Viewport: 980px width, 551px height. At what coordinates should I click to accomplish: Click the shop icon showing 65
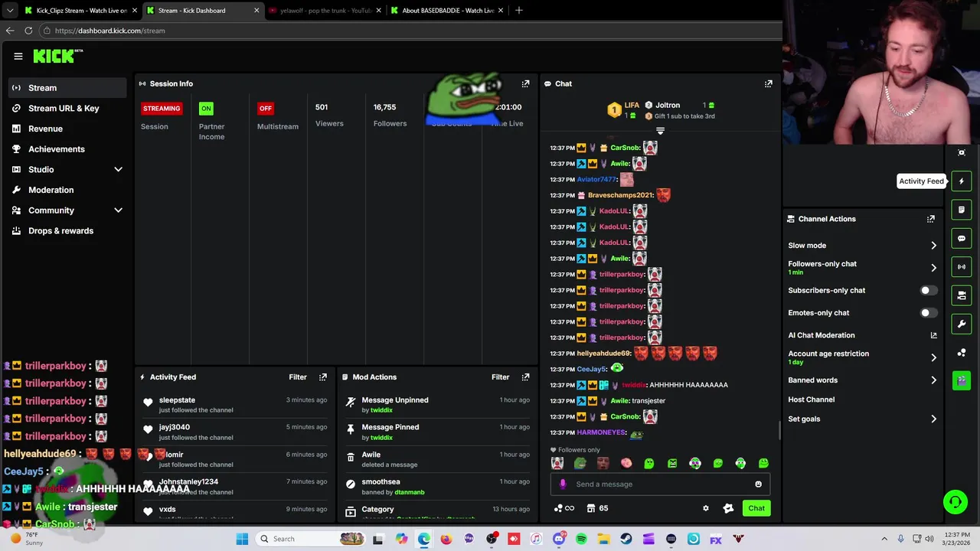[x=598, y=508]
